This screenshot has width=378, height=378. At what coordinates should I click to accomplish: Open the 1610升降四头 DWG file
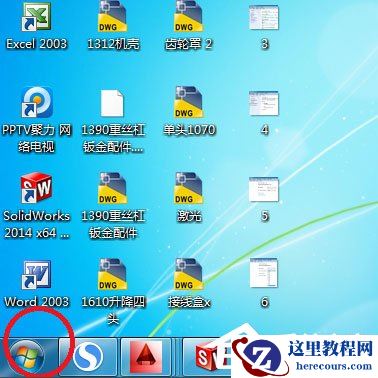click(x=112, y=274)
